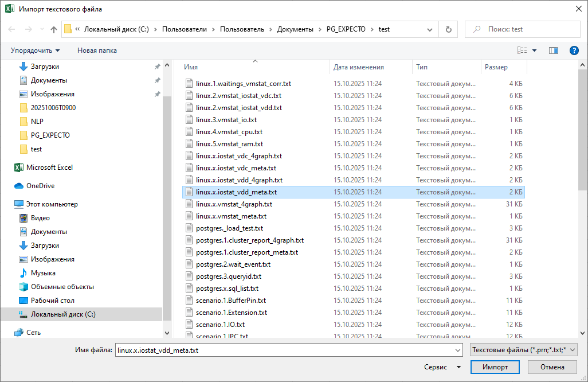
Task: Open Загрузки in quick access
Action: [x=45, y=67]
